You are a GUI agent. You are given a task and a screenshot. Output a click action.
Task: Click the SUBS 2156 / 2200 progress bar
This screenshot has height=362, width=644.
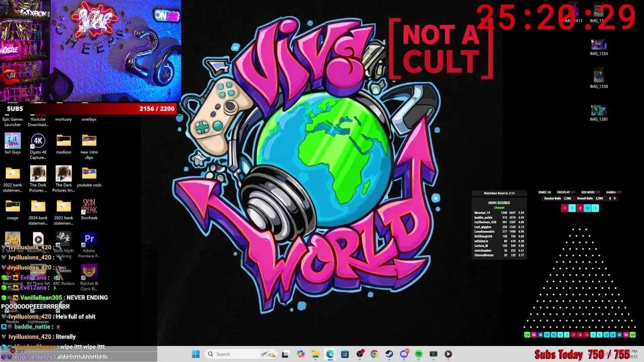[x=89, y=109]
